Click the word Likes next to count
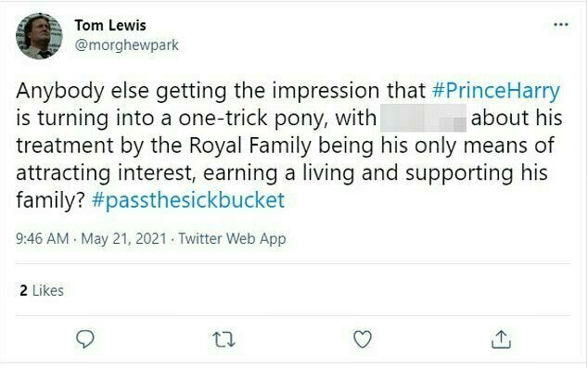The width and height of the screenshot is (588, 368). click(48, 290)
